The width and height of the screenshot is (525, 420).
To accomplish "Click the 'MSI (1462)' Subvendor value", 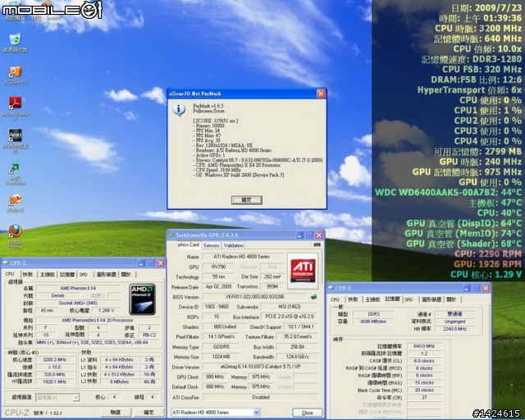I will 290,307.
